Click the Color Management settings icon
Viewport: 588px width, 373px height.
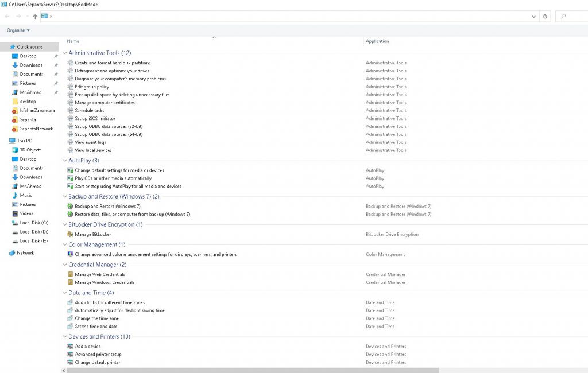pos(71,254)
